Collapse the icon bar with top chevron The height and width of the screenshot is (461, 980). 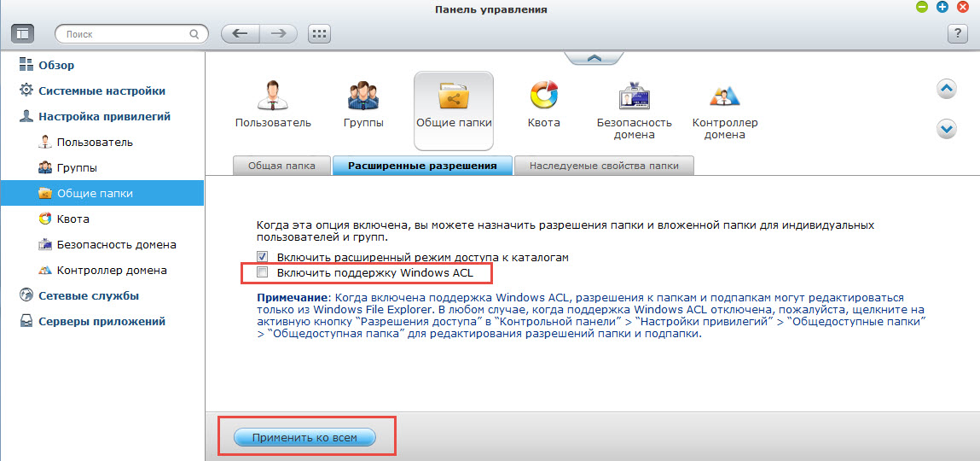point(594,57)
